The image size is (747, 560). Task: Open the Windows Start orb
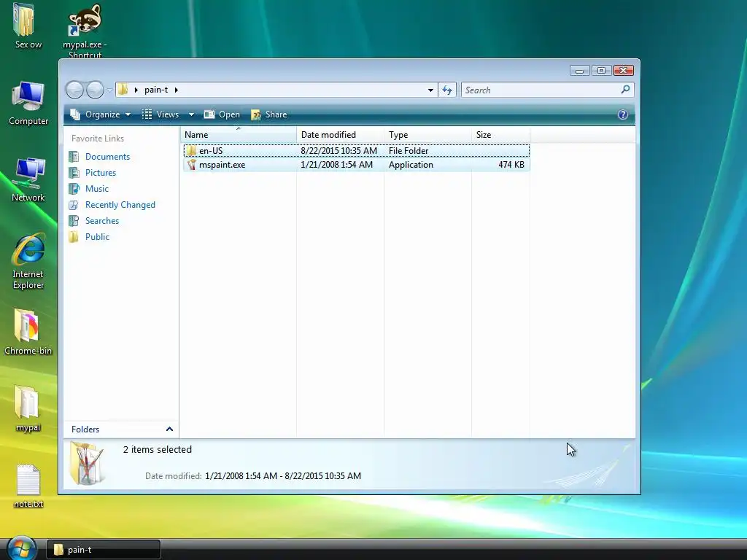(21, 548)
